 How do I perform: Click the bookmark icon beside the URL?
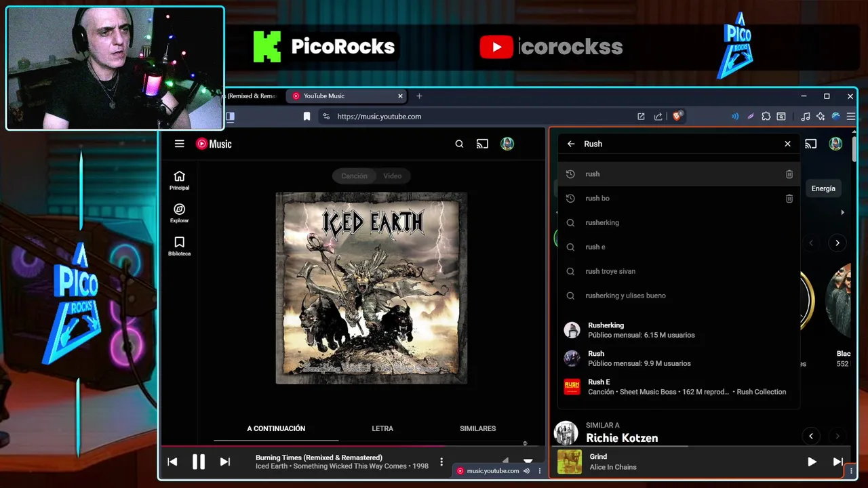point(307,117)
